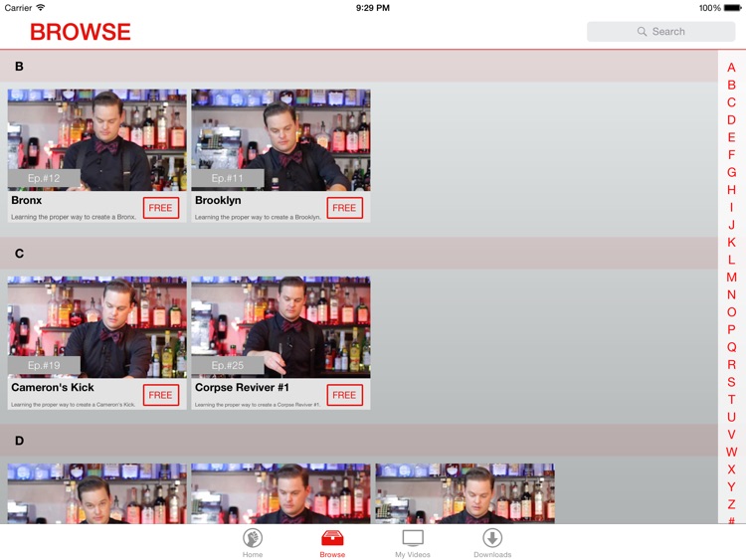Open the Cameron's Kick video thumbnail

pyautogui.click(x=97, y=327)
